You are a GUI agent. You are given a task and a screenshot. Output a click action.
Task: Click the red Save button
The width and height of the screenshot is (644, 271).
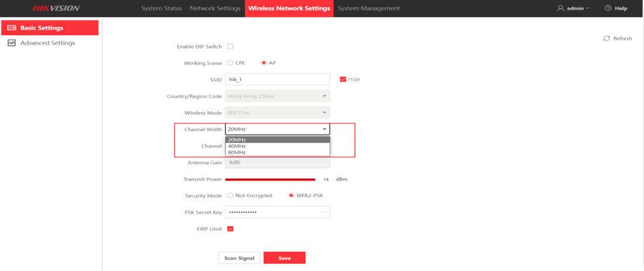[x=284, y=258]
